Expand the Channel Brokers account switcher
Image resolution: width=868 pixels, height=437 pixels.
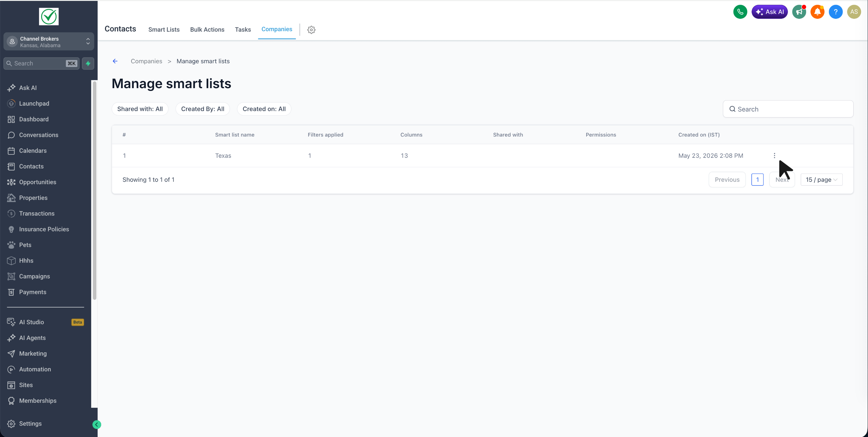click(49, 42)
